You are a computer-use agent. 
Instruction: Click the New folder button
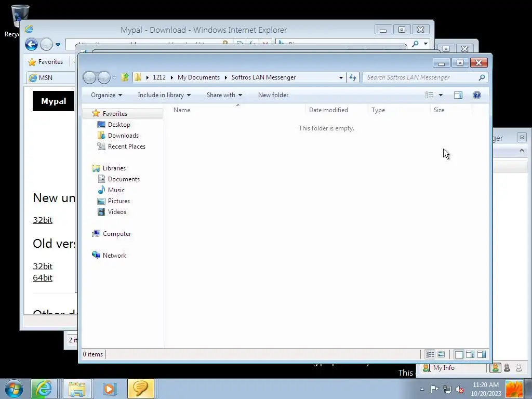273,95
